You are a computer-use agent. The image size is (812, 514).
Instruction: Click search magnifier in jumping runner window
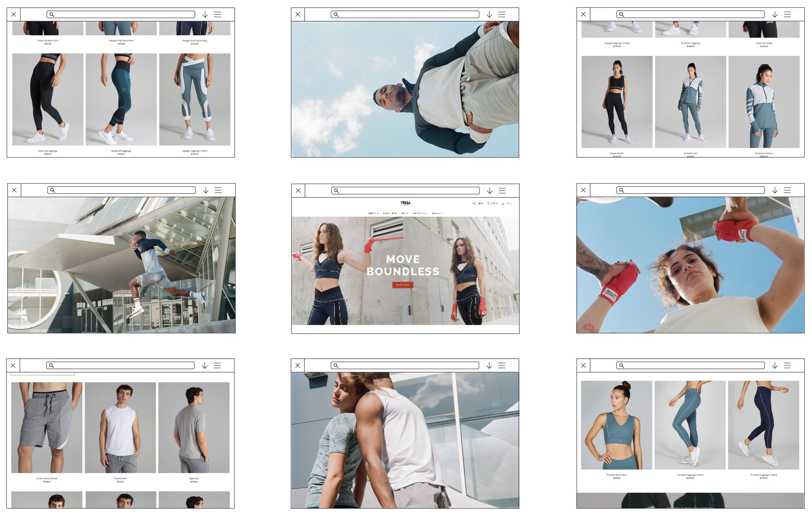[53, 190]
